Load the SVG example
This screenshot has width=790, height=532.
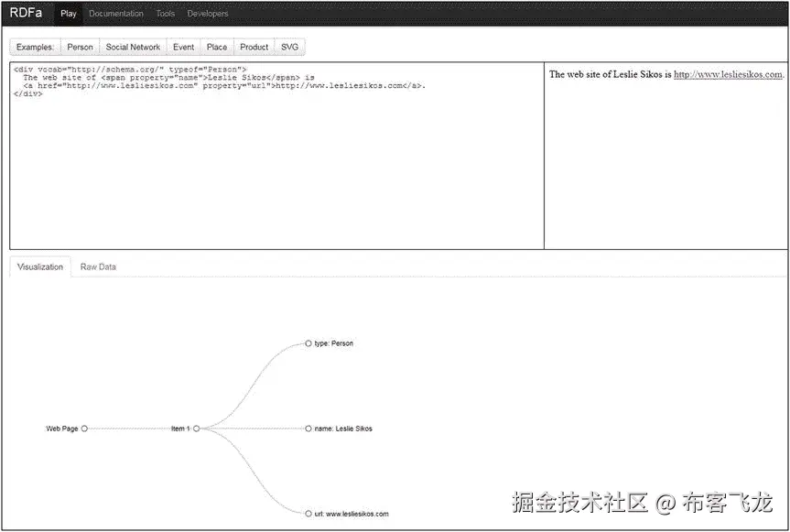point(289,46)
